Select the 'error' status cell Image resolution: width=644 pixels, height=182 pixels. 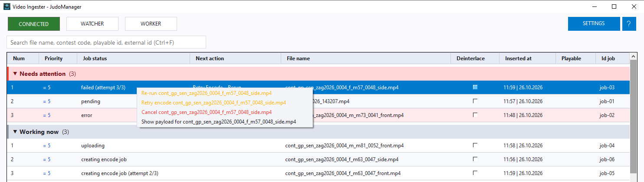[x=86, y=115]
